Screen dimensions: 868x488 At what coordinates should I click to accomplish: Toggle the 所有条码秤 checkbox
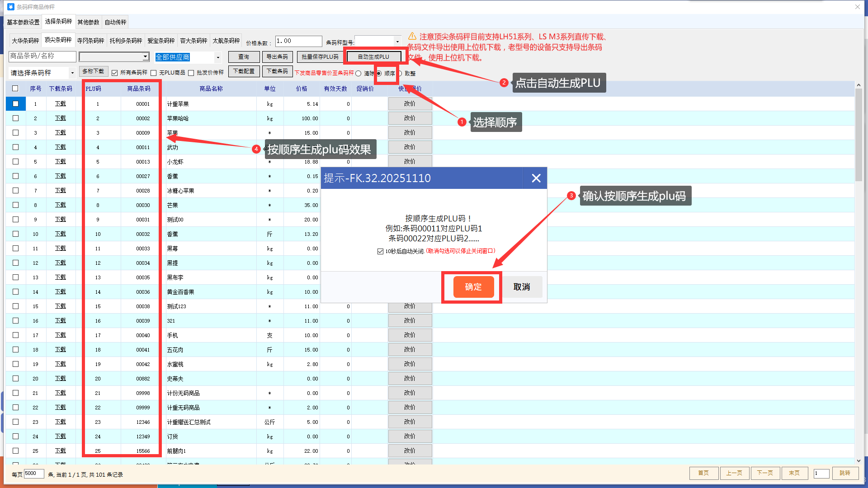[x=115, y=73]
